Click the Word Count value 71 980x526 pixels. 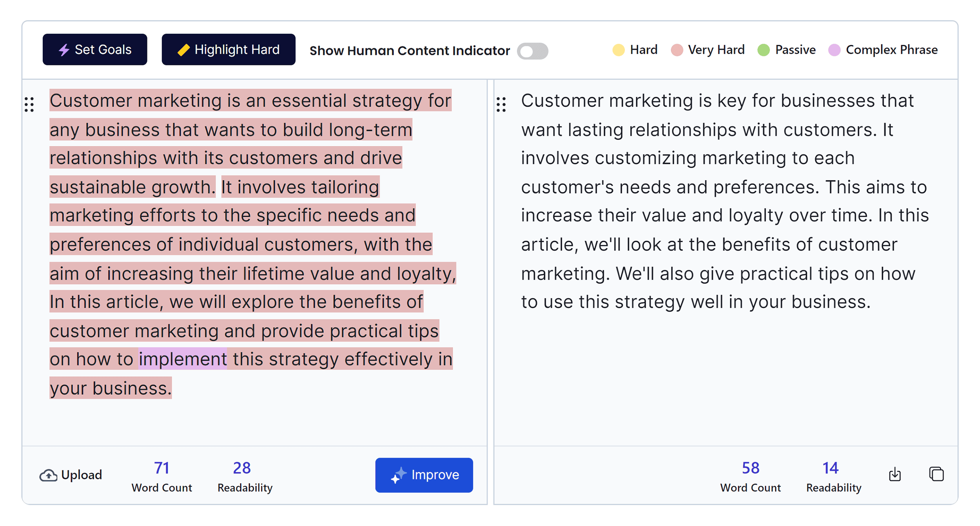click(x=162, y=467)
